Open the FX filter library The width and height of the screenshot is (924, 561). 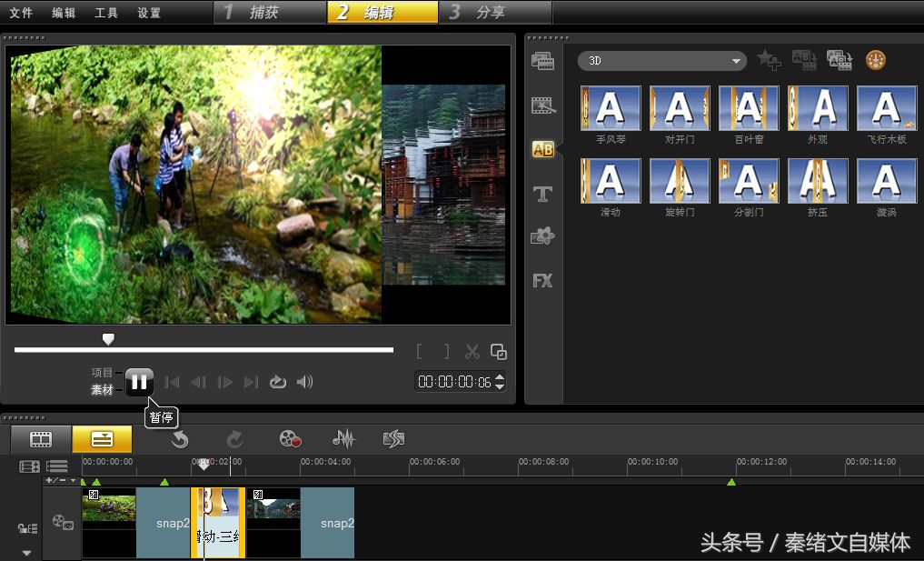point(542,281)
